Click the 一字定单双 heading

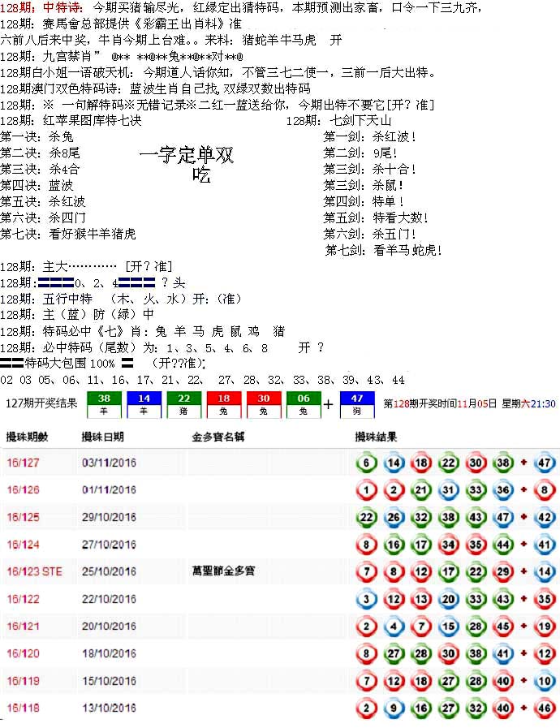point(187,155)
